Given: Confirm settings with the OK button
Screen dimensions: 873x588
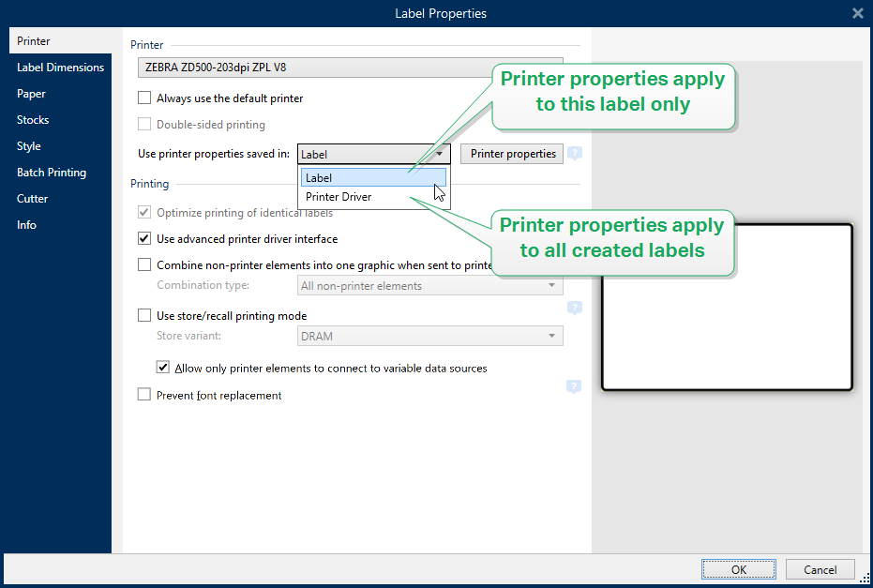Looking at the screenshot, I should 739,569.
